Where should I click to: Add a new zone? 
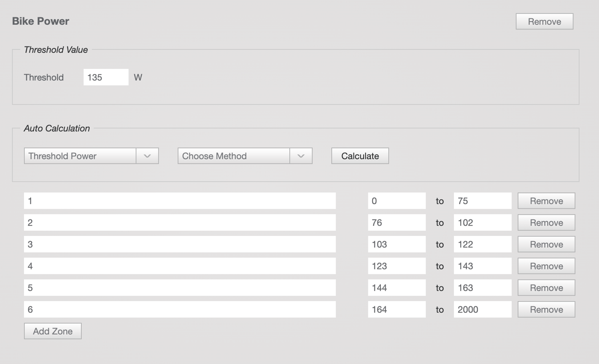(53, 331)
